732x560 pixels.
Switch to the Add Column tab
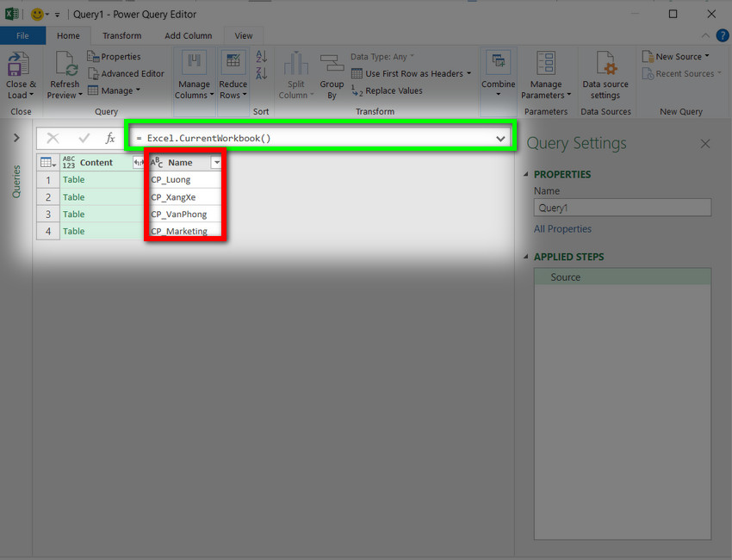click(x=188, y=35)
